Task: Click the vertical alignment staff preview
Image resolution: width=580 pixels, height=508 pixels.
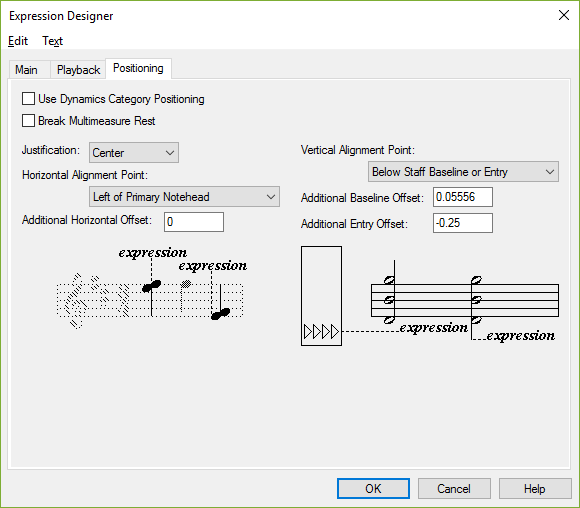Action: click(x=465, y=301)
